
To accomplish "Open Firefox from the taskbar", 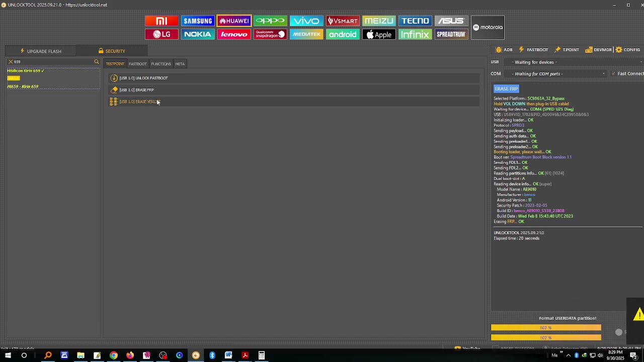I will click(x=130, y=355).
